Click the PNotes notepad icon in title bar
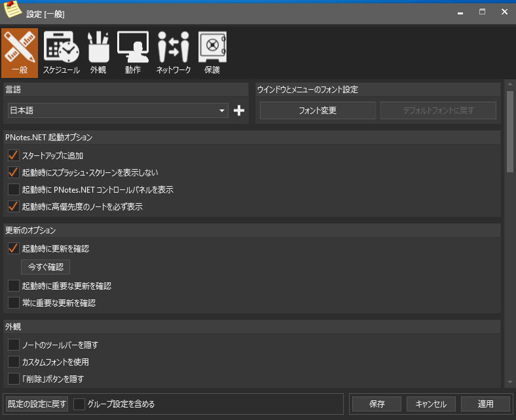Image resolution: width=516 pixels, height=420 pixels. pyautogui.click(x=13, y=12)
